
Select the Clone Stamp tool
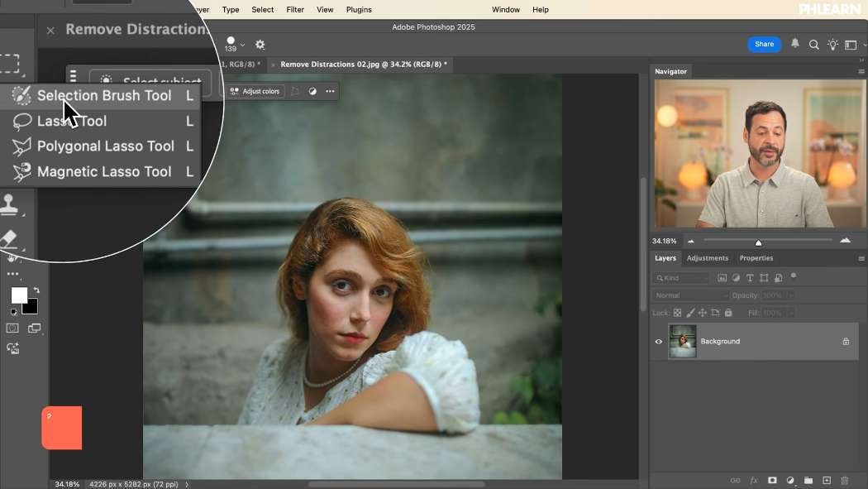click(9, 204)
